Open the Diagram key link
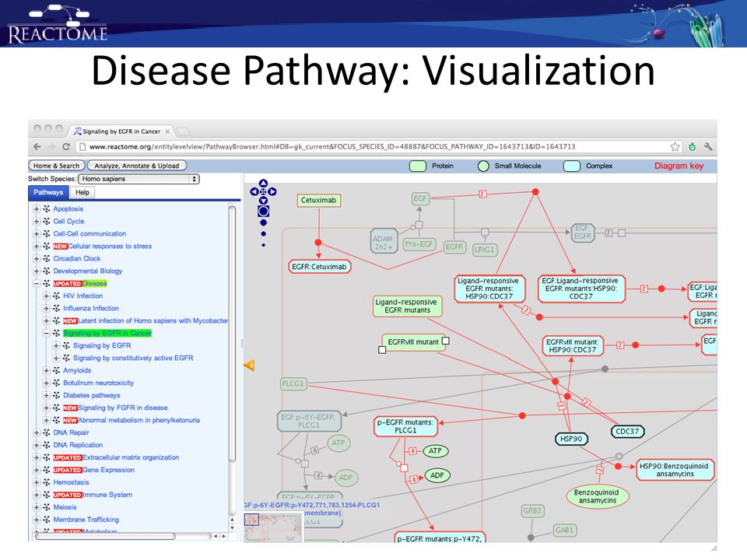Screen dimensions: 747x560 [679, 166]
